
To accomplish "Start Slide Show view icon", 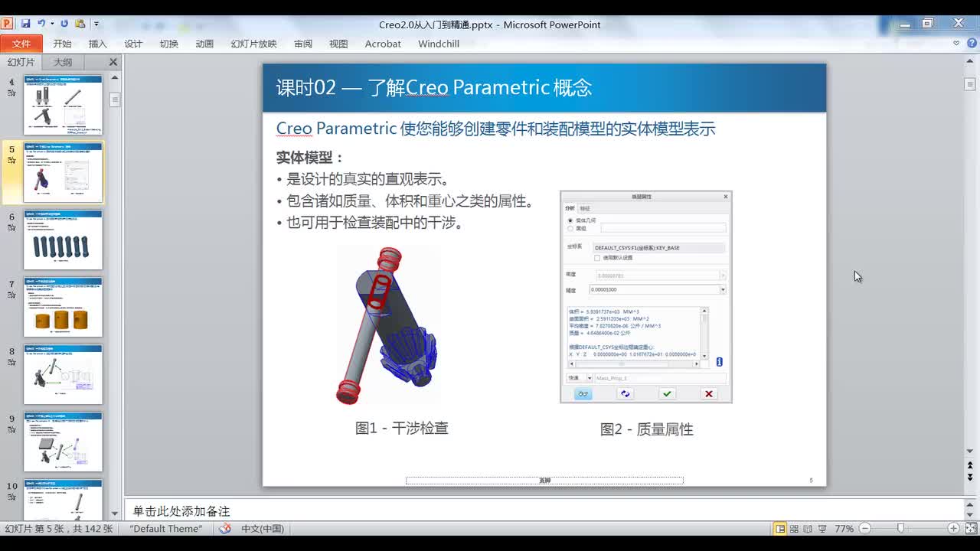I will pyautogui.click(x=822, y=529).
